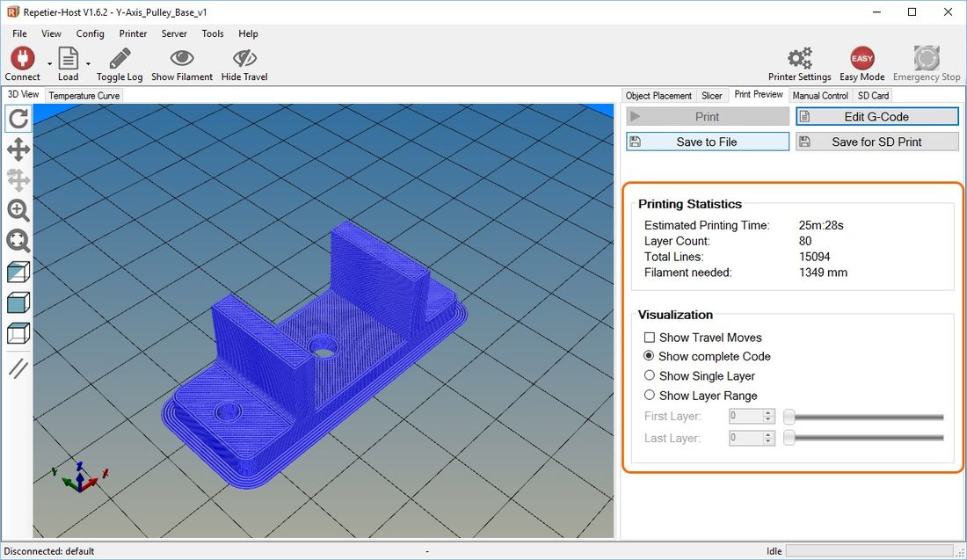
Task: Select the Zoom view magnifier tool
Action: [18, 210]
